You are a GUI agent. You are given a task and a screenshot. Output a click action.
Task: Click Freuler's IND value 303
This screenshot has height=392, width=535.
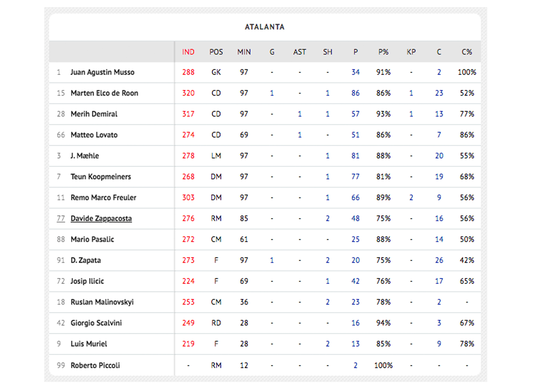click(x=188, y=197)
